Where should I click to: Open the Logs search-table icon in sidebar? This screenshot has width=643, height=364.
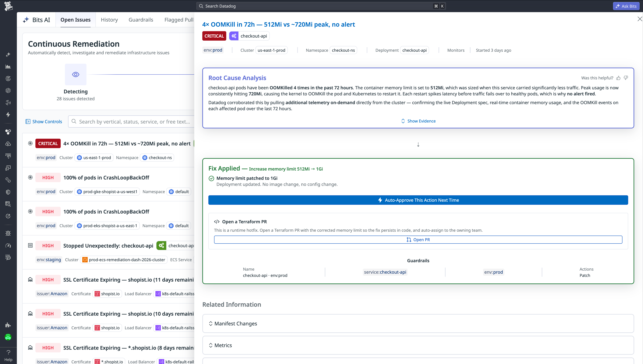coord(8,204)
